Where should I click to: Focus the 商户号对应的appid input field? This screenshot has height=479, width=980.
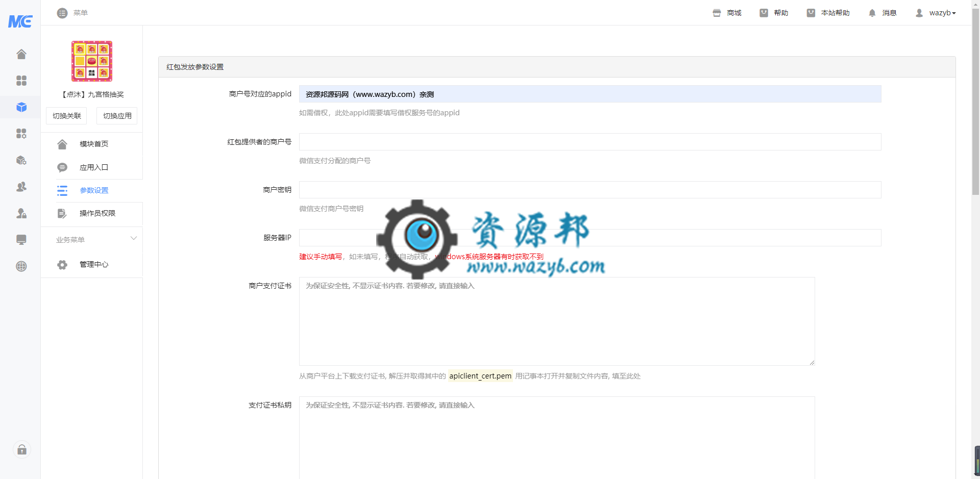(x=590, y=94)
